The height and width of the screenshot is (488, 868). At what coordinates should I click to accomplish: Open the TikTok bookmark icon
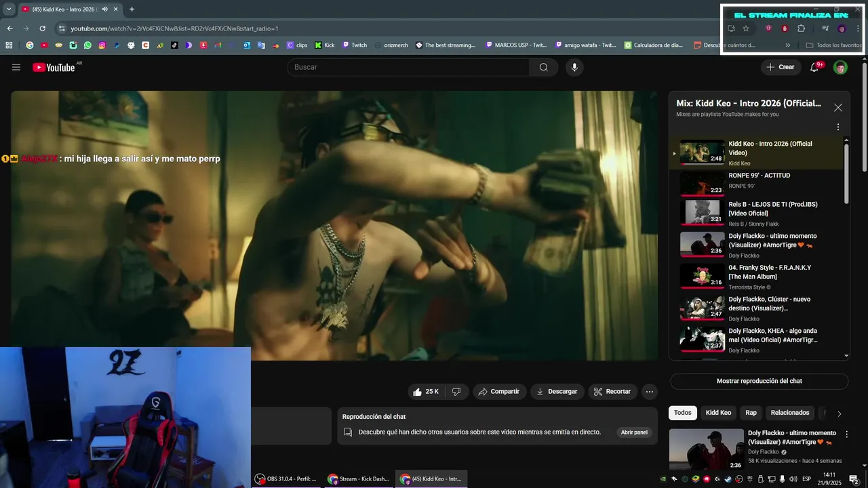pyautogui.click(x=174, y=45)
